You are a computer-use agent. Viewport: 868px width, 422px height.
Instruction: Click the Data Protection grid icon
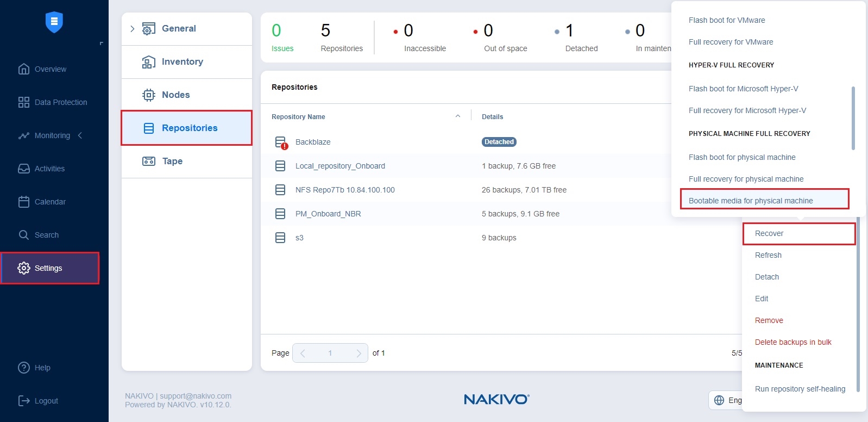point(24,102)
